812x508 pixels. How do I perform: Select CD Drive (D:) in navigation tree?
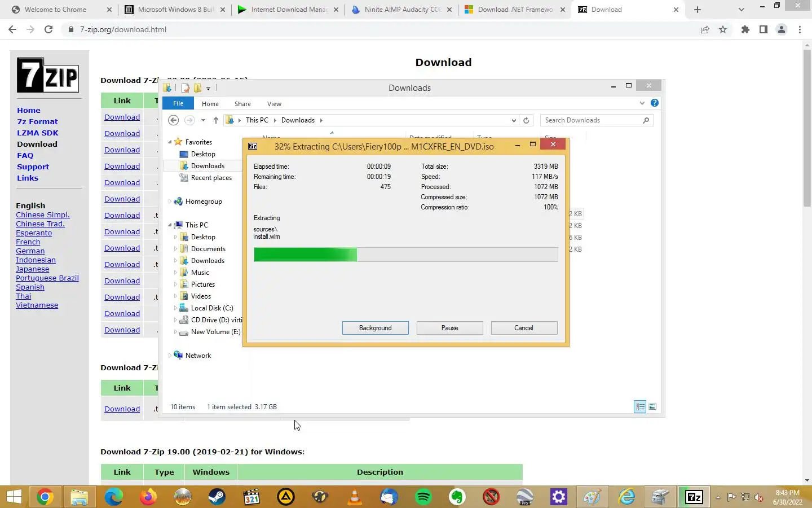(x=210, y=320)
